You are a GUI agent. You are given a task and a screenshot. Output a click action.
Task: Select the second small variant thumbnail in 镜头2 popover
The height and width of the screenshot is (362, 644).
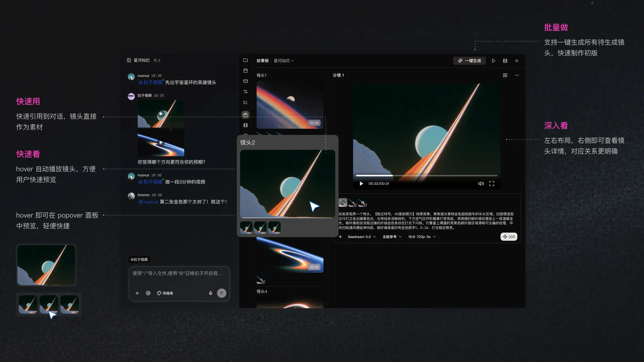(261, 228)
